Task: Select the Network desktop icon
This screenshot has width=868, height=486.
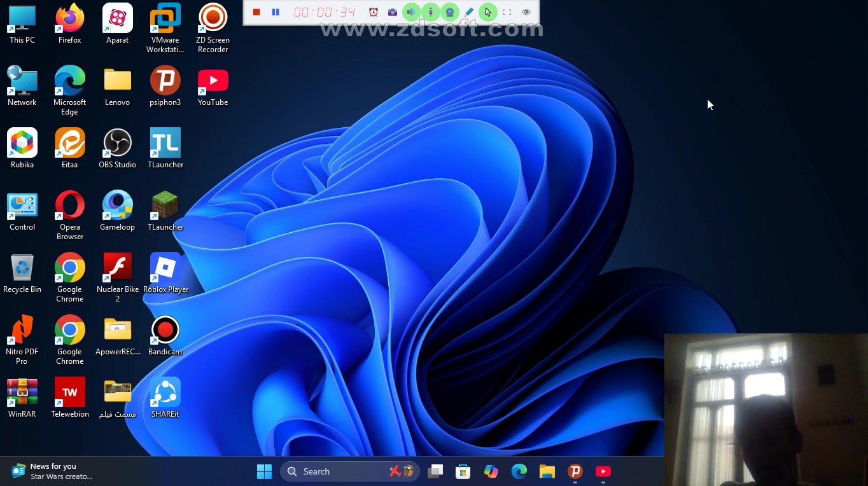Action: tap(22, 87)
